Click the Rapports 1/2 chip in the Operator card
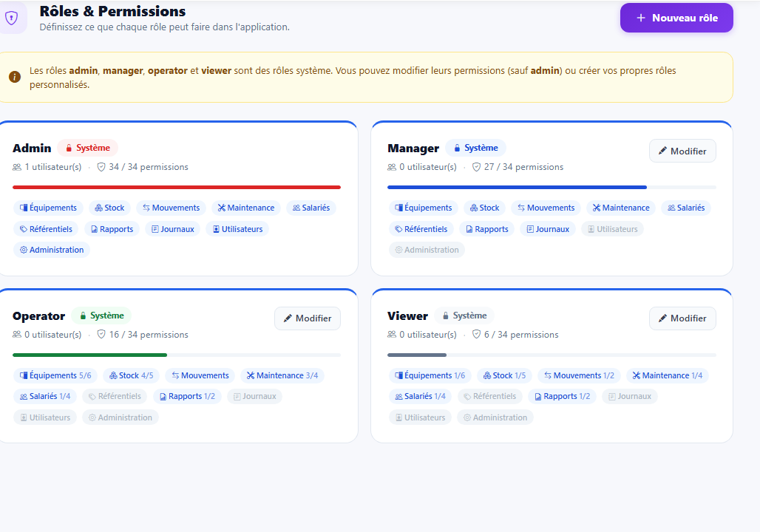Image resolution: width=760 pixels, height=532 pixels. tap(187, 396)
